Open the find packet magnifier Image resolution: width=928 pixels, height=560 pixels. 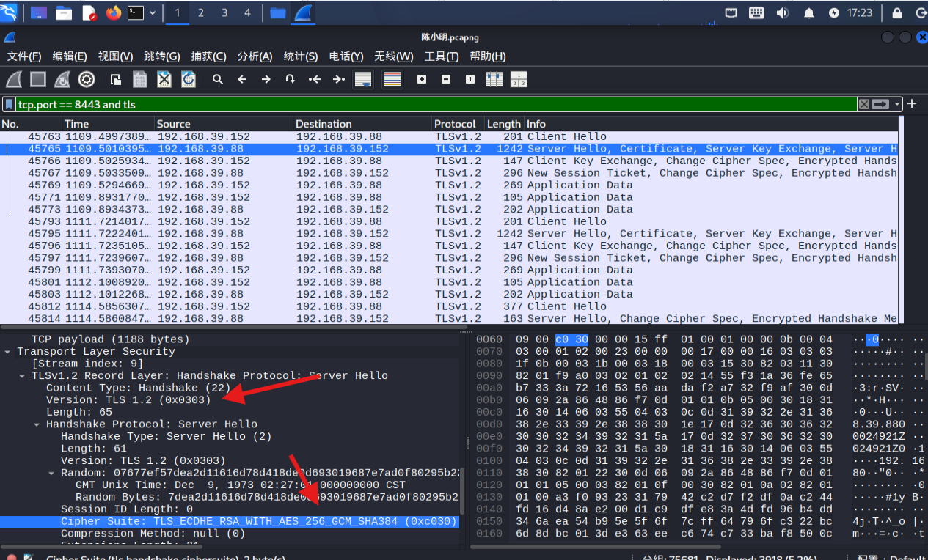tap(218, 79)
